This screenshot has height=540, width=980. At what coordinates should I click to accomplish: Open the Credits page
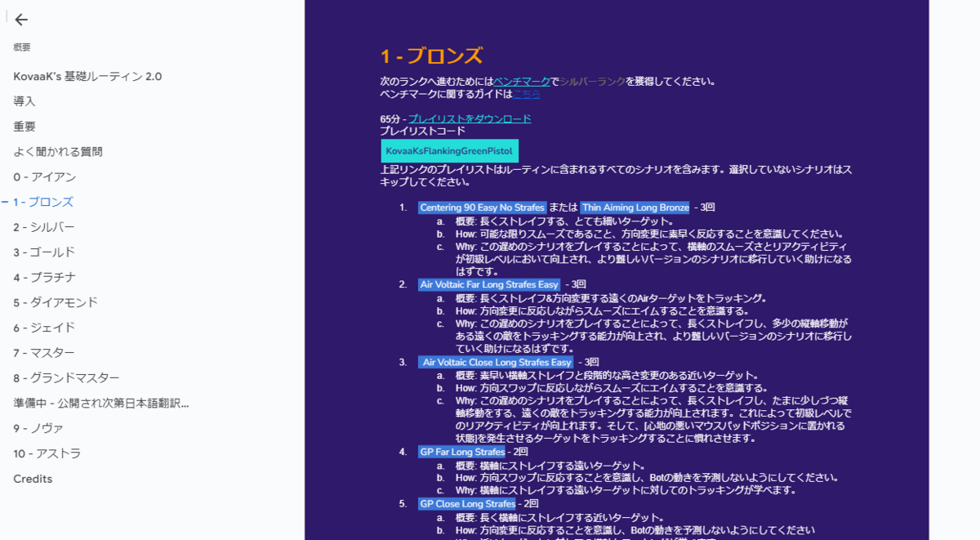[x=31, y=478]
